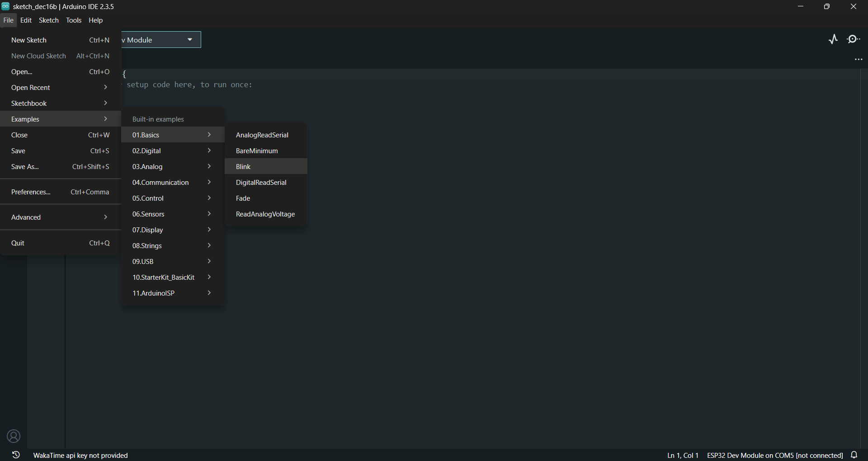868x461 pixels.
Task: Open the Help menu
Action: point(95,20)
